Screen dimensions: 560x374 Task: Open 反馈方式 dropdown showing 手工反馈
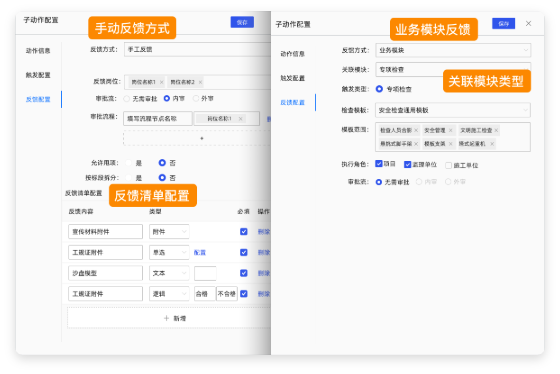click(197, 49)
